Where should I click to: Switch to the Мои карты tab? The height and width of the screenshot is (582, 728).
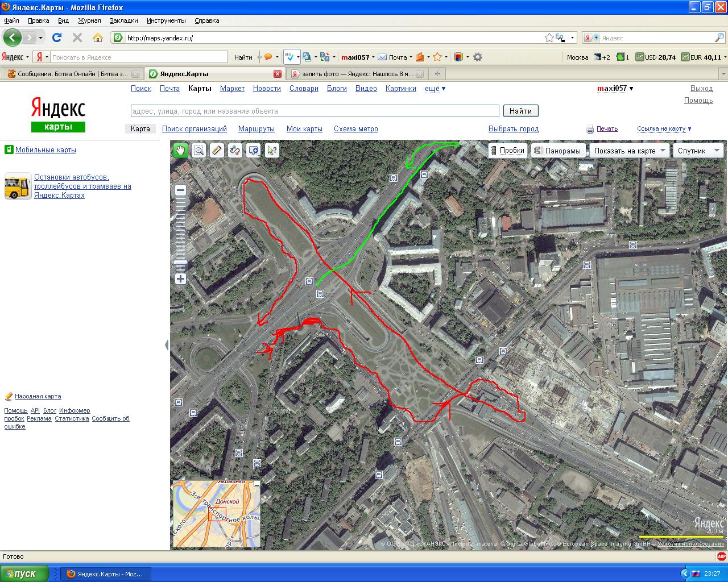[304, 129]
